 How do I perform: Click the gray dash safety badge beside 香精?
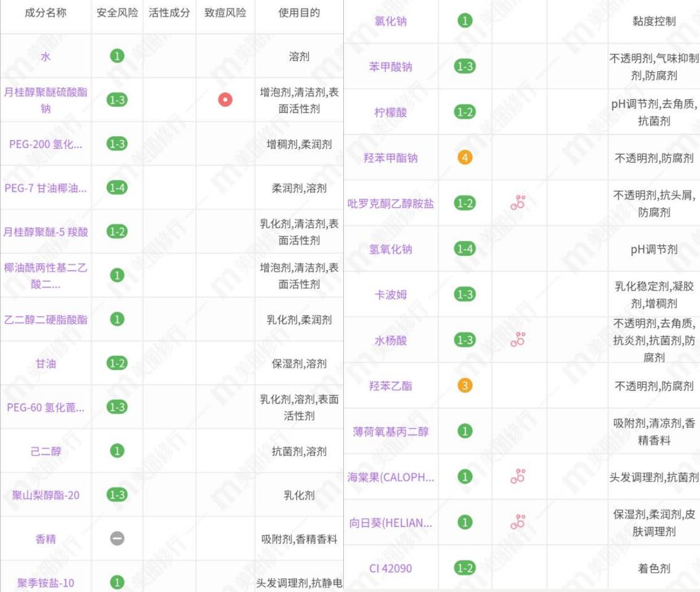click(116, 539)
